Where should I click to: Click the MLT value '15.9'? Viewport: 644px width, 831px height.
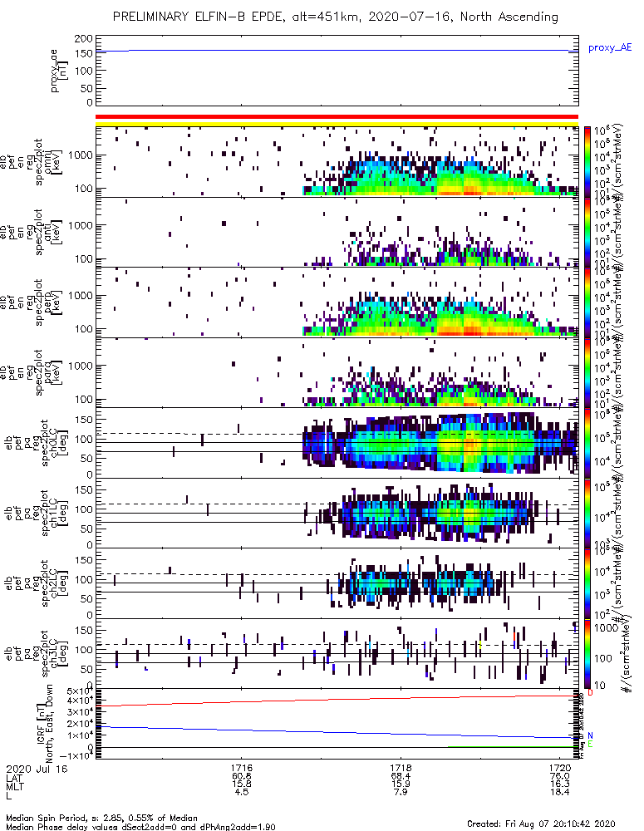click(x=401, y=784)
